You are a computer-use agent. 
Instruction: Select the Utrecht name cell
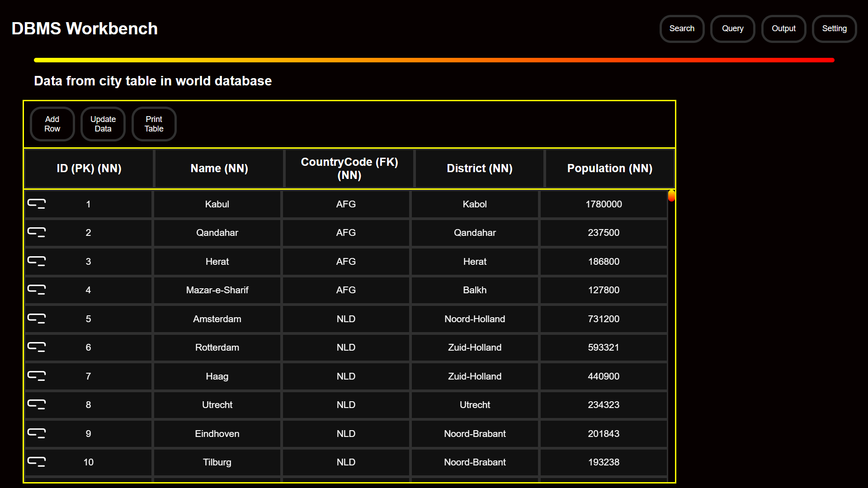(x=217, y=405)
